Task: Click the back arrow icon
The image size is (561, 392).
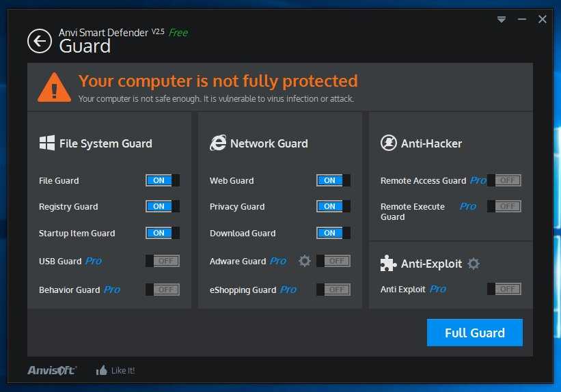Action: click(39, 41)
